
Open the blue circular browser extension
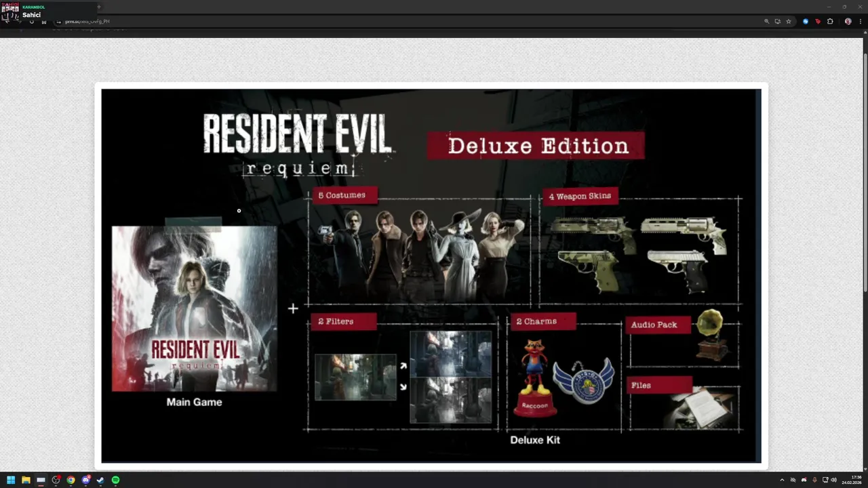coord(806,21)
